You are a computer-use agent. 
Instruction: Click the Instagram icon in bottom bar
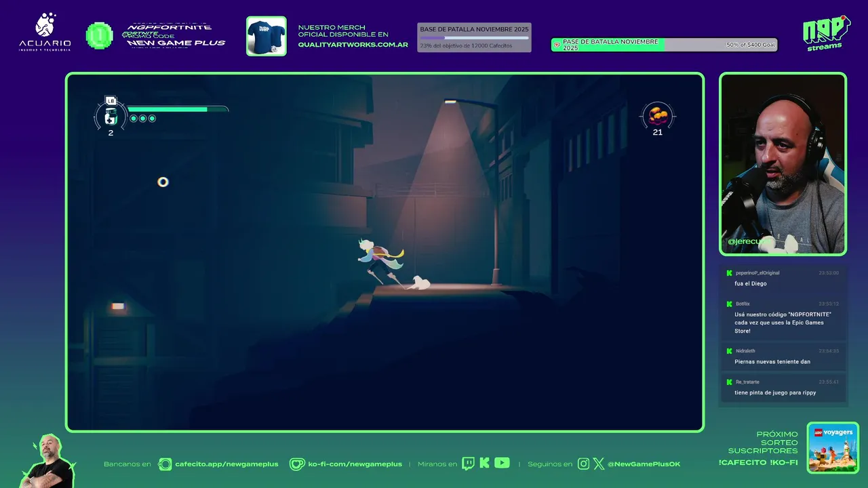coord(584,464)
